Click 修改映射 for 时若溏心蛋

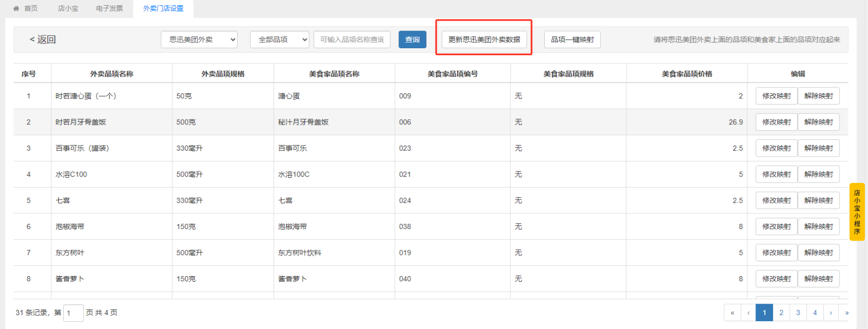(x=776, y=96)
